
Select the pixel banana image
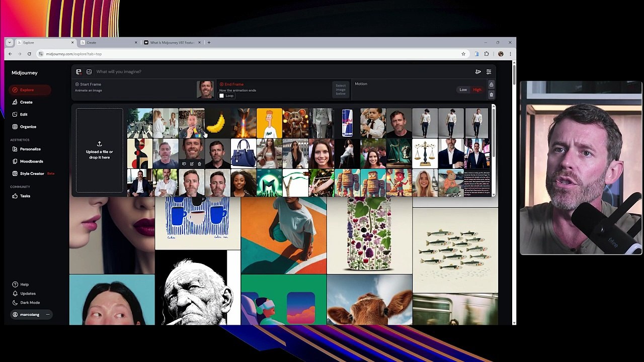pos(217,123)
